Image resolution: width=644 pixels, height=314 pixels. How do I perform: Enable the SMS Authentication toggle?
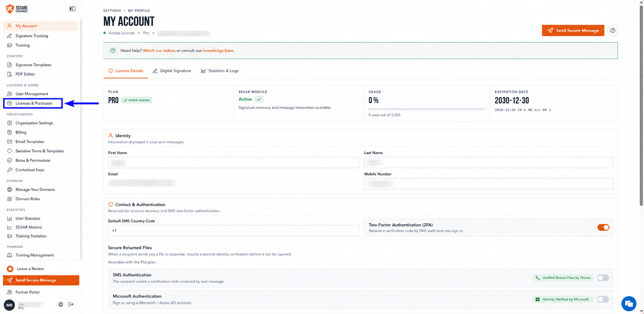(603, 278)
